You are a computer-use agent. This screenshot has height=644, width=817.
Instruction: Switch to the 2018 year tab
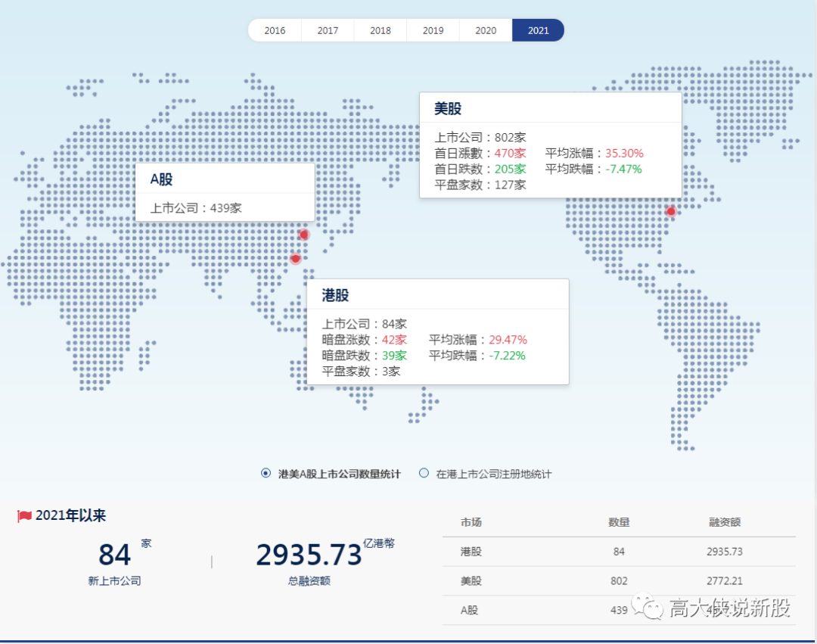pos(381,30)
